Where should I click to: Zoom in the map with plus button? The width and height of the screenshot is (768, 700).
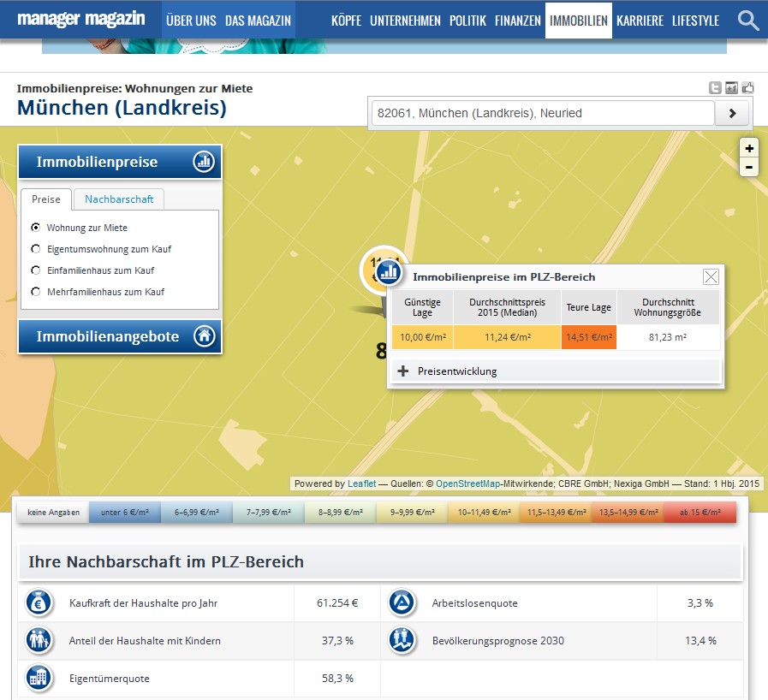pos(749,148)
